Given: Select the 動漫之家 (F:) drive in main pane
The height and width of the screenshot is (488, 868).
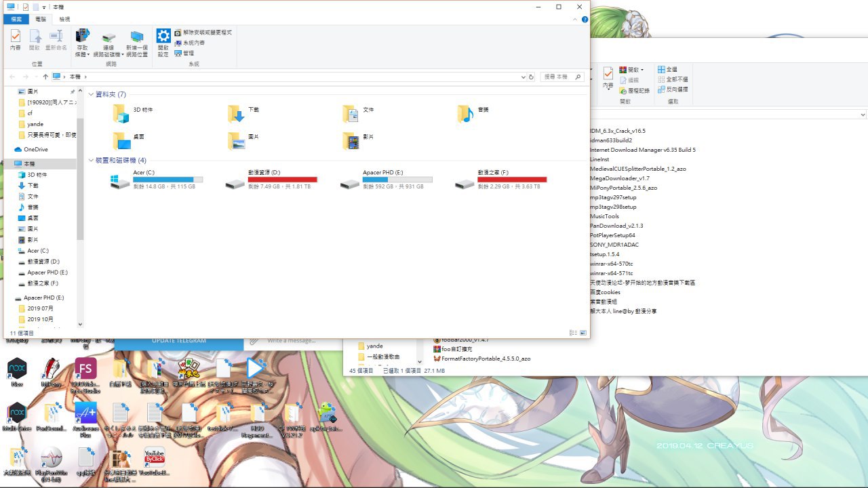Looking at the screenshot, I should point(501,180).
